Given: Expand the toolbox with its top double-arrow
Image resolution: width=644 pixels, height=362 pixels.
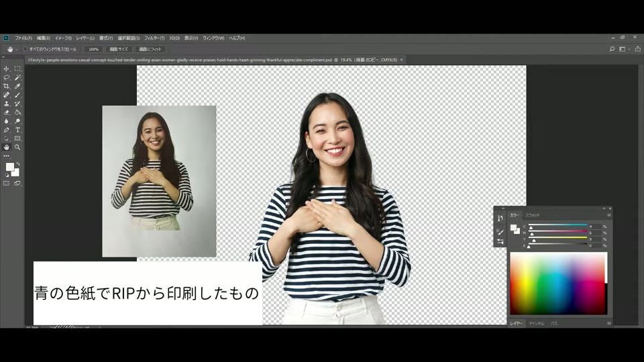Looking at the screenshot, I should pyautogui.click(x=4, y=57).
